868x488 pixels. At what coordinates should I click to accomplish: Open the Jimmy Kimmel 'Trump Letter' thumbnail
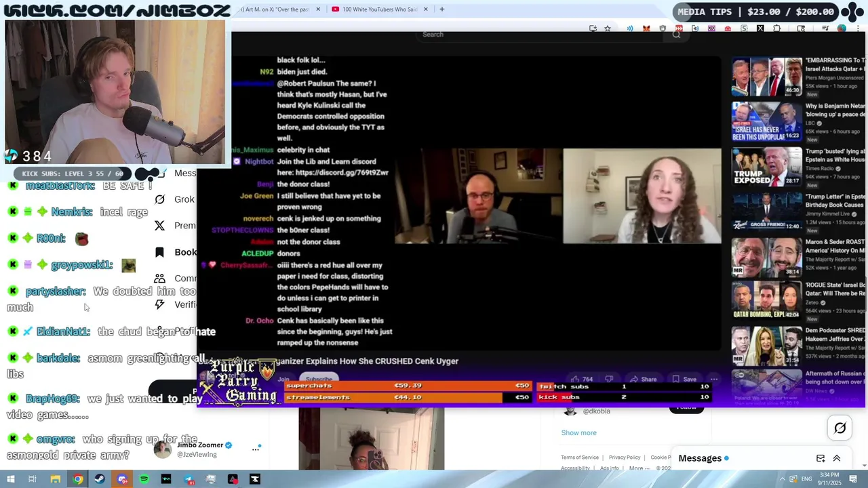pos(766,211)
